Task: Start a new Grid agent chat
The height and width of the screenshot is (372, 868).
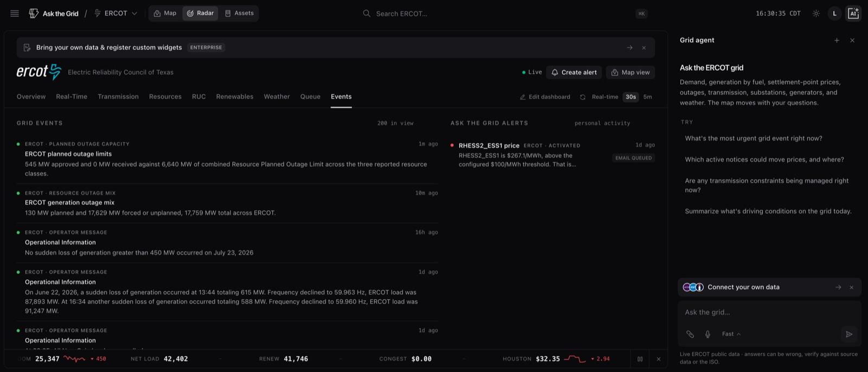Action: coord(837,40)
